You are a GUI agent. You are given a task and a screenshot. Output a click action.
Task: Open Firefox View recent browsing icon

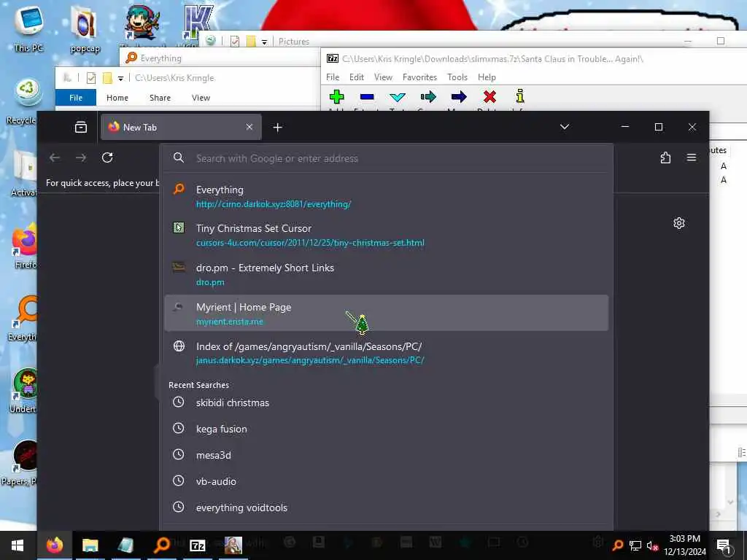tap(81, 127)
